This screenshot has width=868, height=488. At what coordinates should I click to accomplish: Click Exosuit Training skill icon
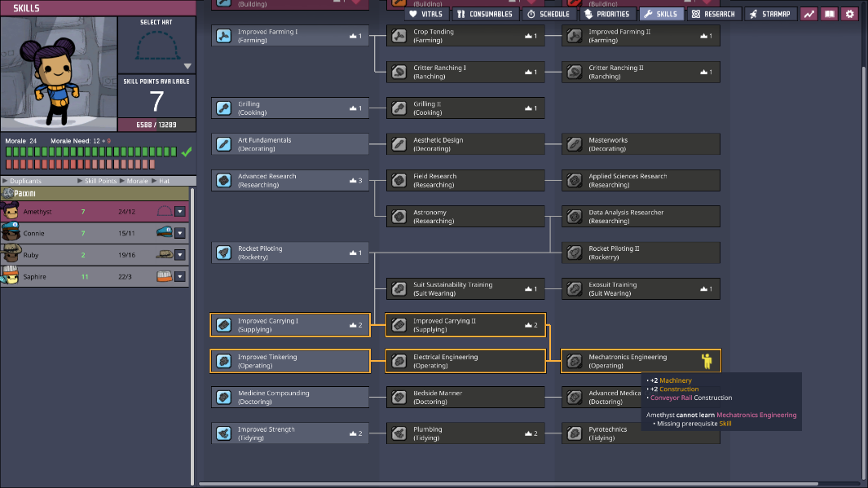pos(575,289)
